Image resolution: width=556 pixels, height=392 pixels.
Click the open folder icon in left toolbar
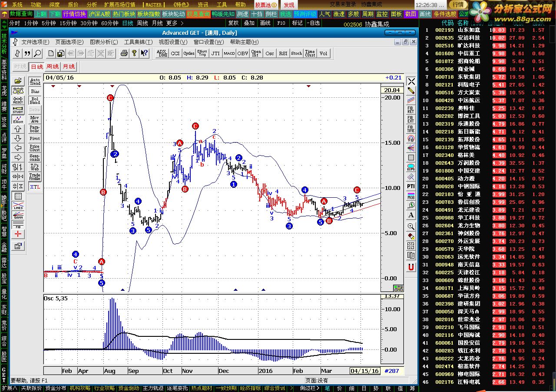coord(18,81)
